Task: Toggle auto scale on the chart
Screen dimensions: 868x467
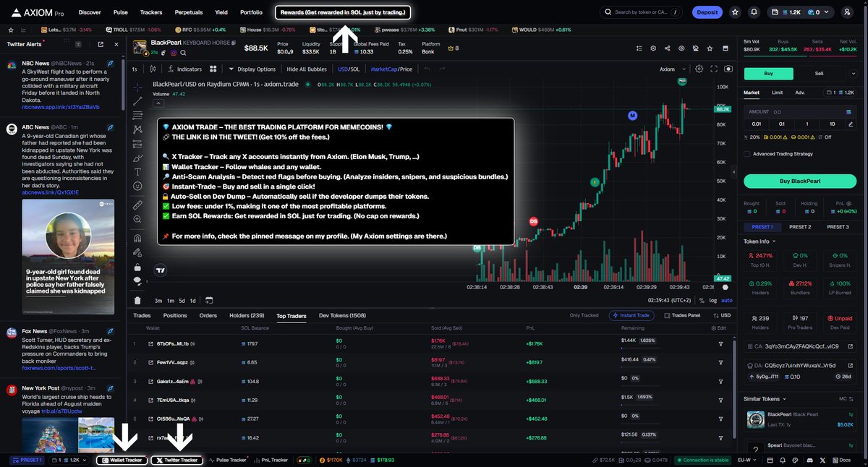Action: click(x=726, y=300)
